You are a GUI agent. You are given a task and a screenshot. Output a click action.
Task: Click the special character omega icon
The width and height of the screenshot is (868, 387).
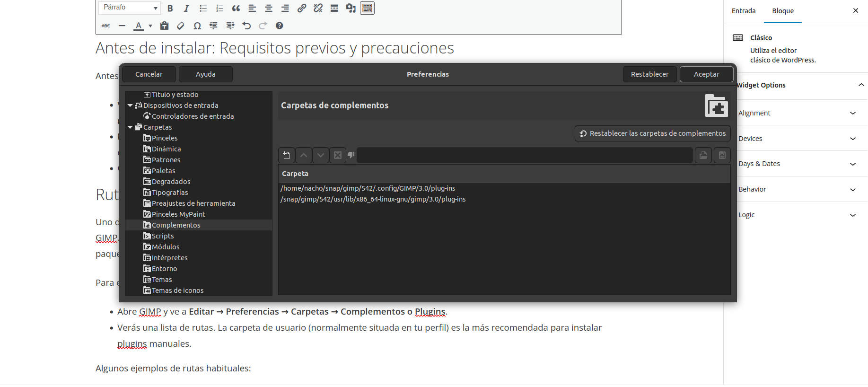197,26
